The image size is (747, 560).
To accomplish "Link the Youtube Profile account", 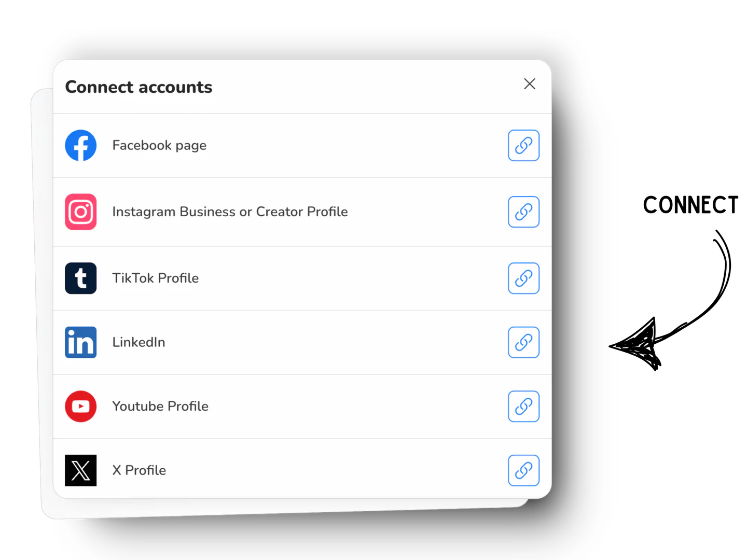I will point(523,406).
